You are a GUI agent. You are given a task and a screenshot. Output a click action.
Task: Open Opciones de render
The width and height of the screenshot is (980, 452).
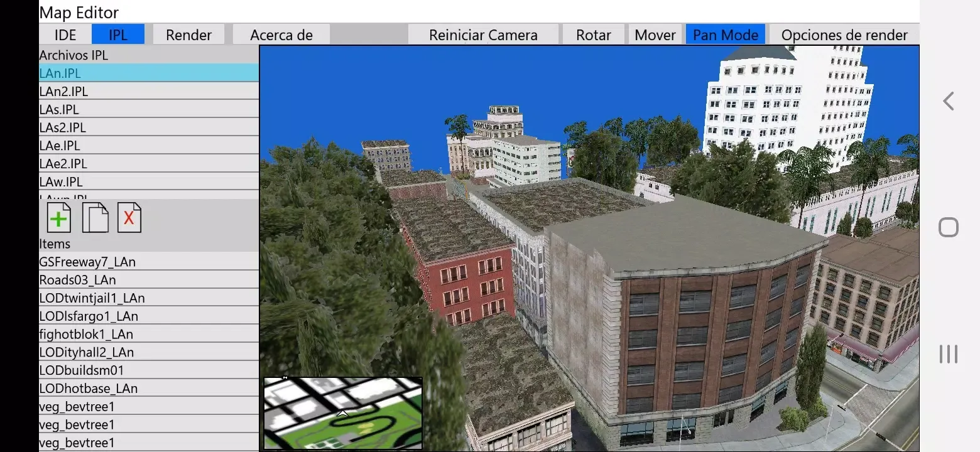[844, 35]
